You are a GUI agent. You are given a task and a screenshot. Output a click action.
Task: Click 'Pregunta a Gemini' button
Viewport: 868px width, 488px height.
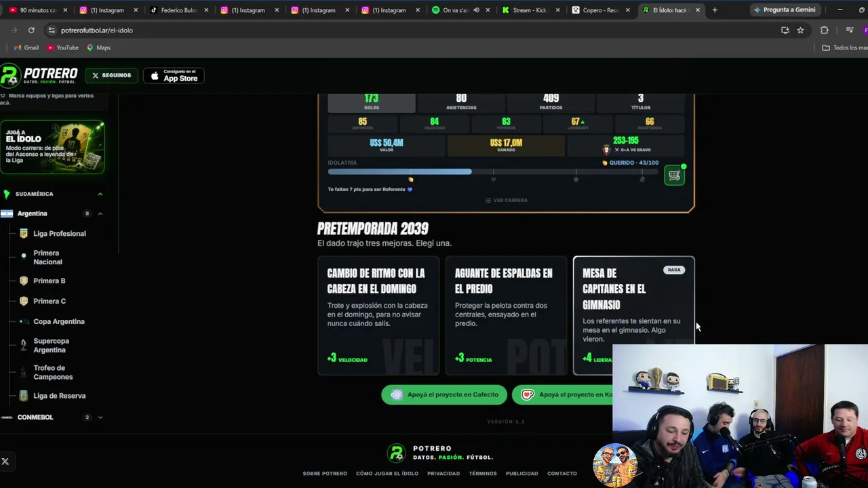pyautogui.click(x=785, y=10)
